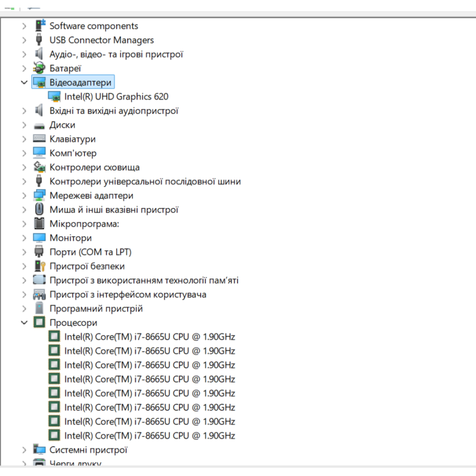The image size is (476, 476).
Task: Click the Порти (COM та LPT) connector icon
Action: coord(39,252)
